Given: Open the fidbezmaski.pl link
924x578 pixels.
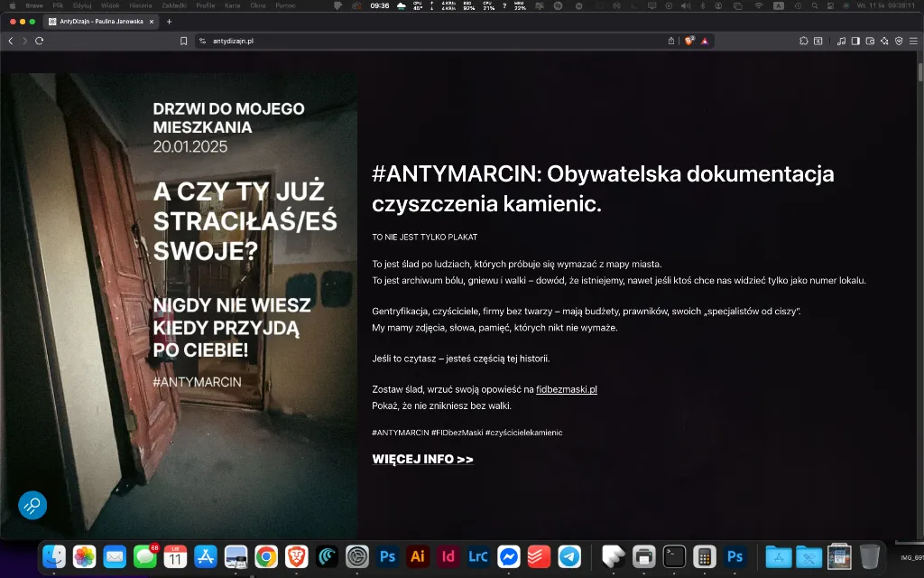Looking at the screenshot, I should point(566,390).
